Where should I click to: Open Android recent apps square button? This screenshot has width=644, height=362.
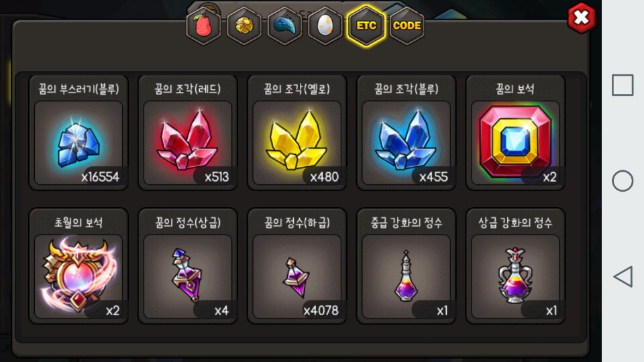623,85
